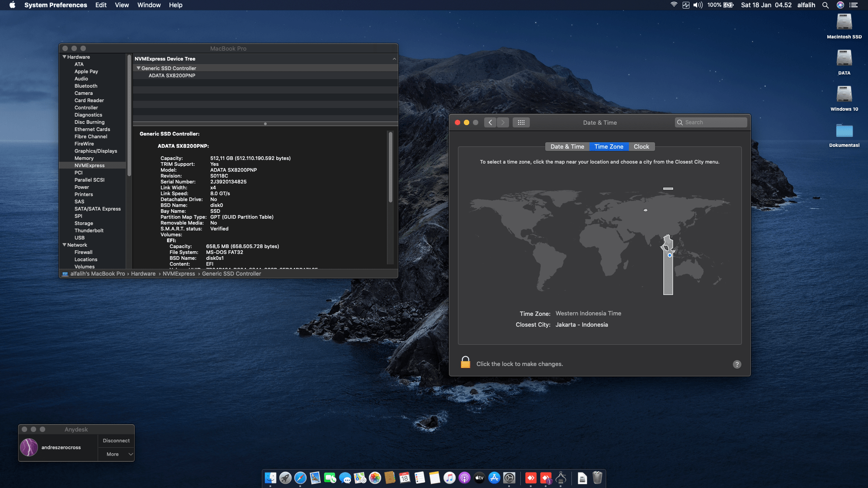Open the Edit menu
The width and height of the screenshot is (868, 488).
point(101,5)
